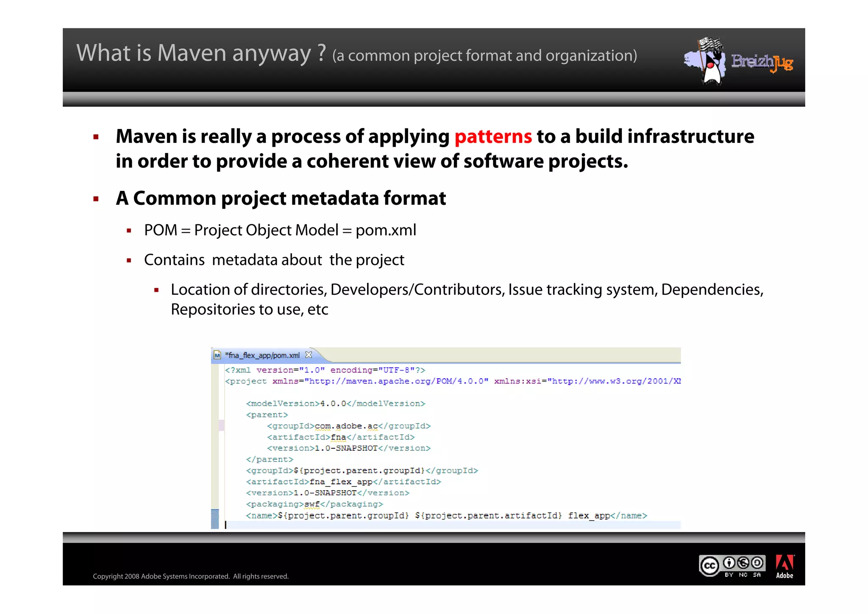Click packaging swf line

click(314, 504)
